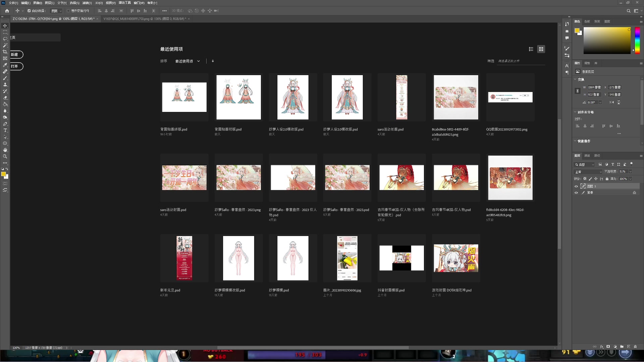This screenshot has height=362, width=644.
Task: Select the Zoom tool
Action: (5, 157)
